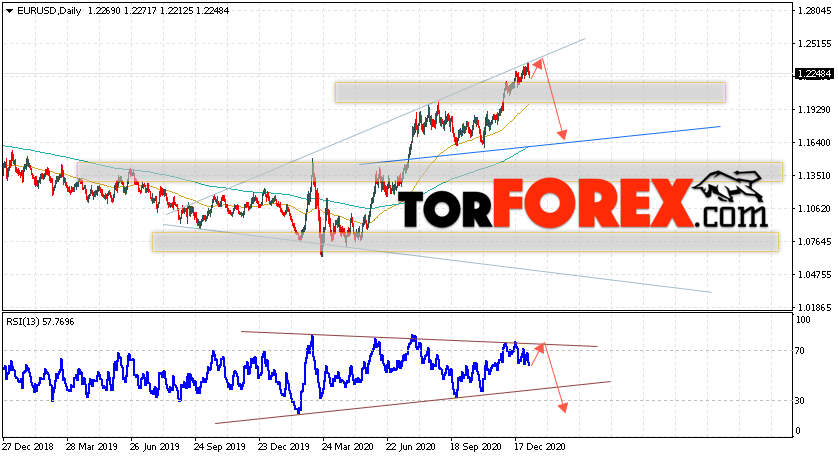Image resolution: width=838 pixels, height=458 pixels.
Task: Select the lower brown RSI trendline
Action: point(413,402)
